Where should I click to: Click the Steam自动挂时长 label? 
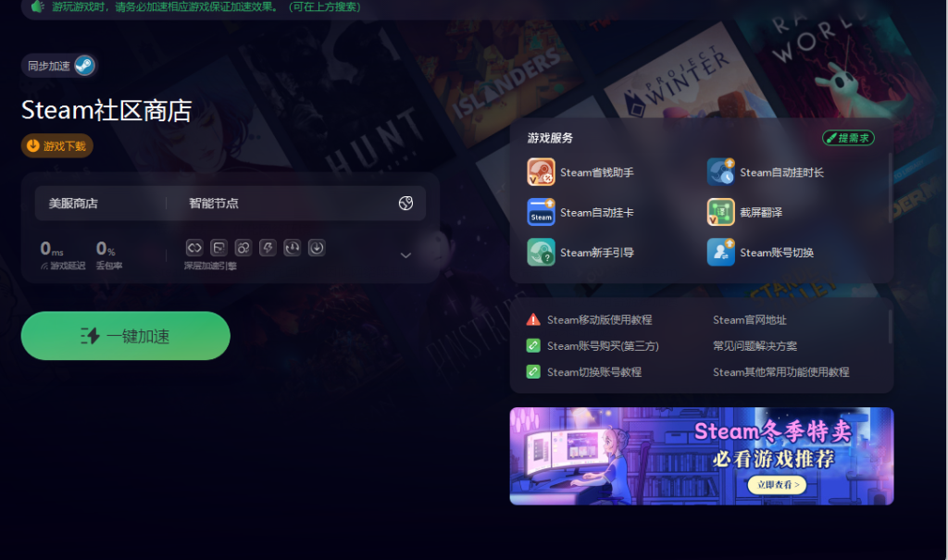[x=781, y=172]
